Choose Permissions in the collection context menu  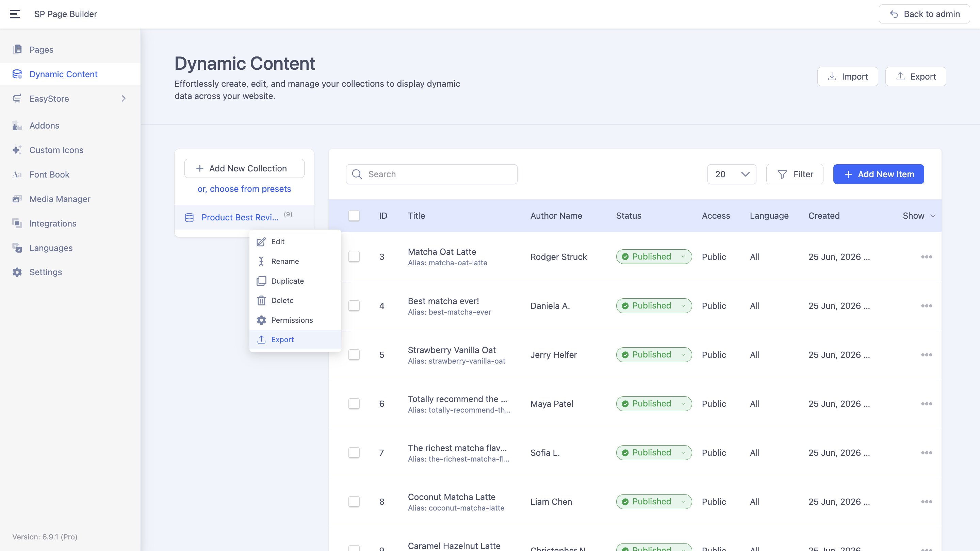tap(295, 320)
